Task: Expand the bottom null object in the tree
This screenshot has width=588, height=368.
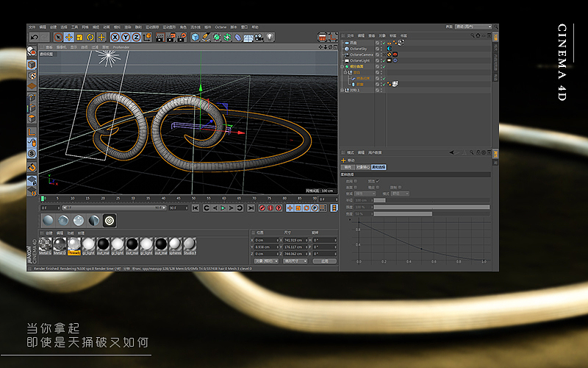Action: click(342, 90)
